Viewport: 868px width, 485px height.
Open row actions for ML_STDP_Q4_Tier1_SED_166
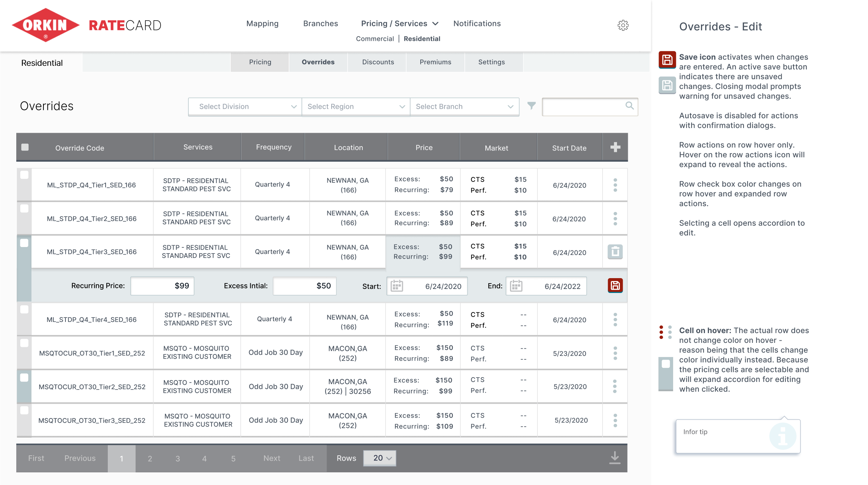tap(615, 185)
